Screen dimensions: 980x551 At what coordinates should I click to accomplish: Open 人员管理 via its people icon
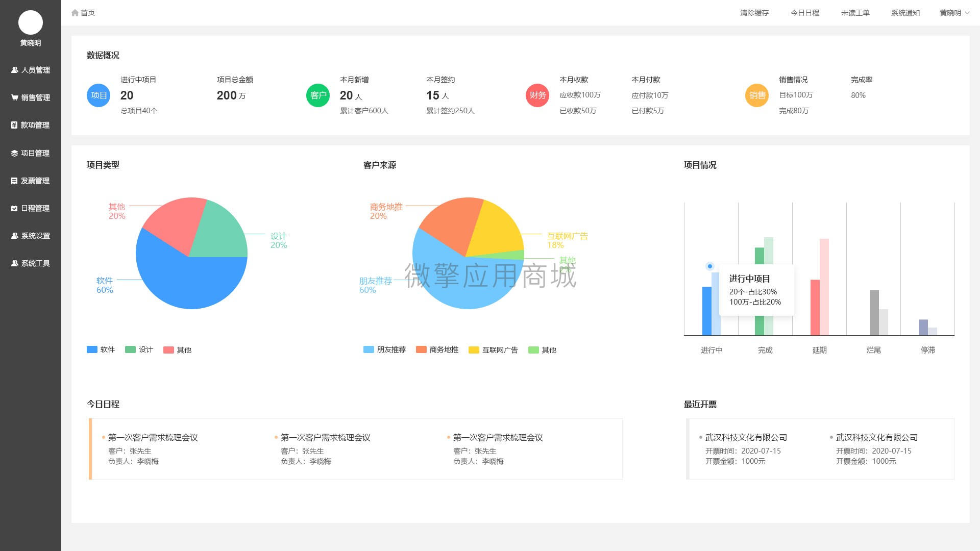pyautogui.click(x=13, y=70)
